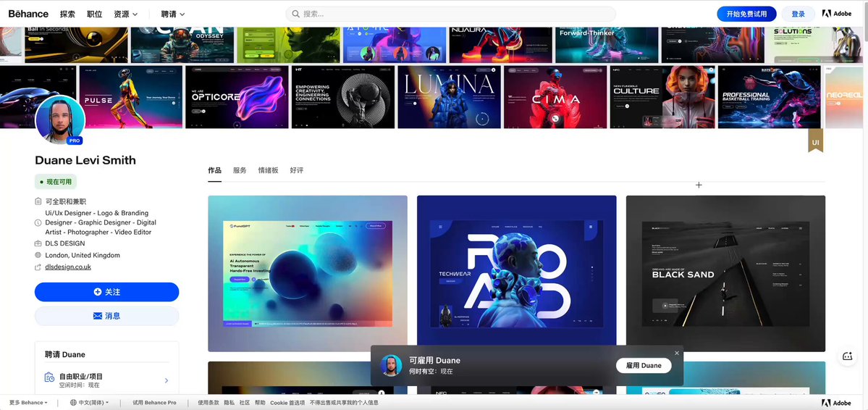Click the Duane Levi Smith name
868x410 pixels.
tap(85, 160)
